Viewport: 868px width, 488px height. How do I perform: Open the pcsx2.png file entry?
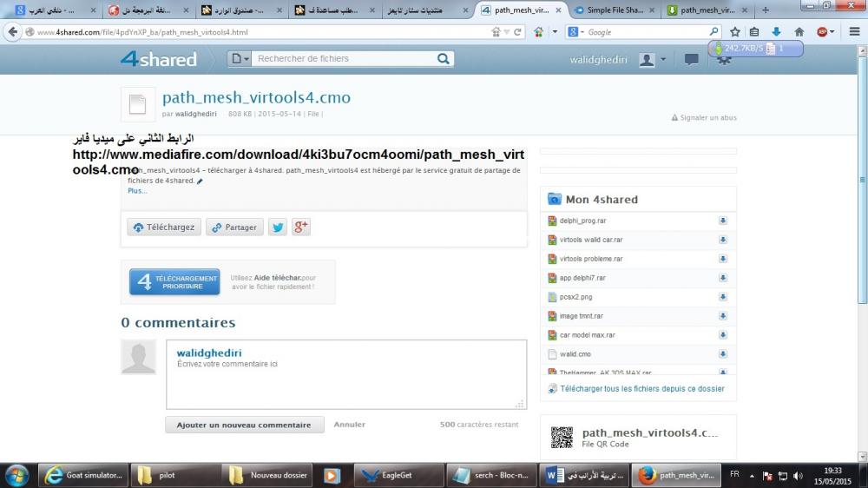click(575, 297)
